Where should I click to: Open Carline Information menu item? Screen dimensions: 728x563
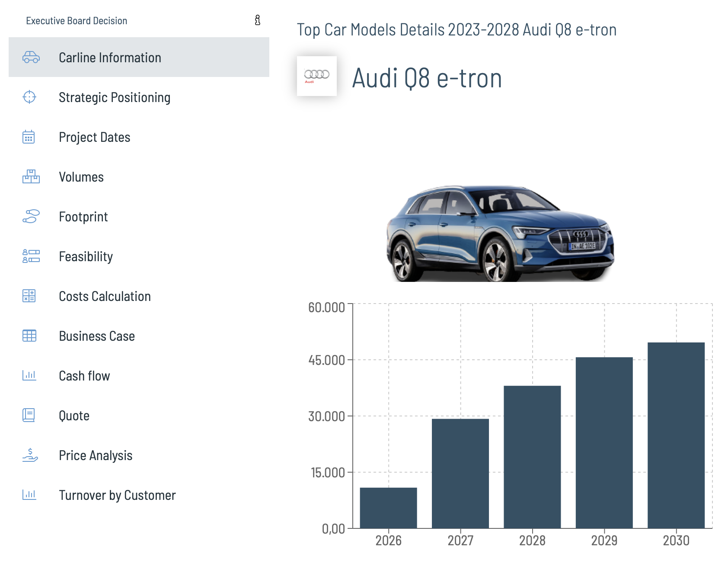(139, 57)
